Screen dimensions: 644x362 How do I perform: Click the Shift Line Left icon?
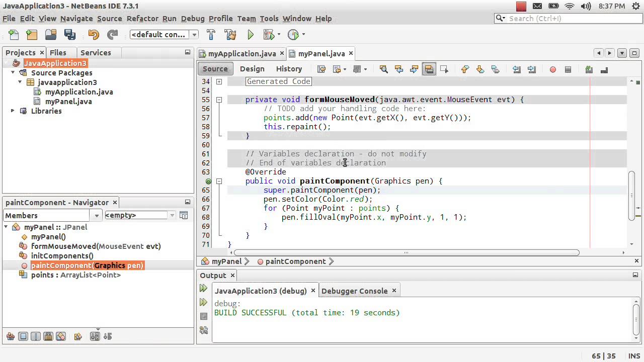[516, 69]
